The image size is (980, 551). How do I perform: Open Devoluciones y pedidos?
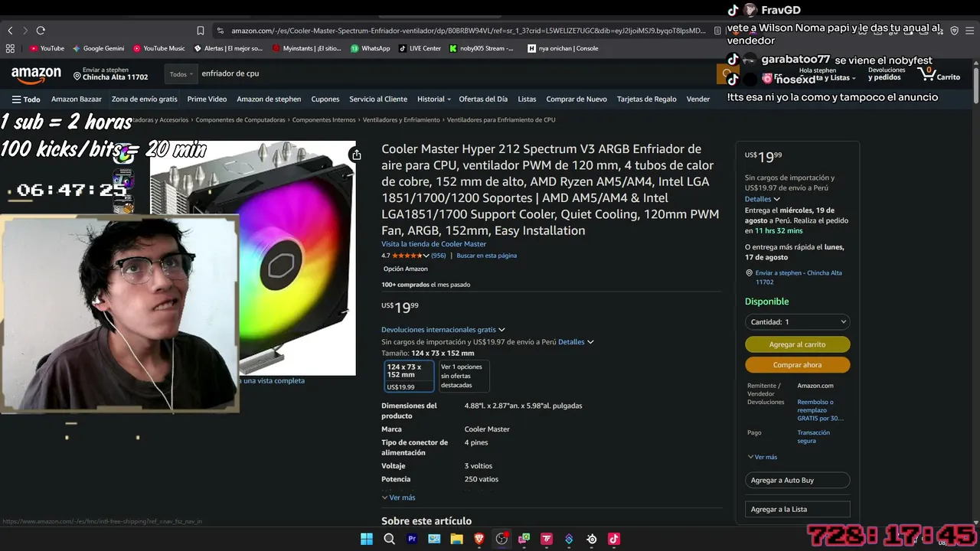(x=887, y=74)
